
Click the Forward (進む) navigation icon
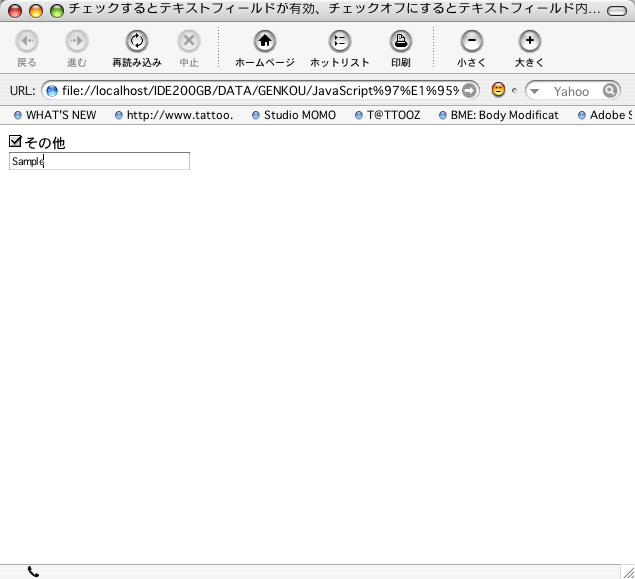click(77, 41)
